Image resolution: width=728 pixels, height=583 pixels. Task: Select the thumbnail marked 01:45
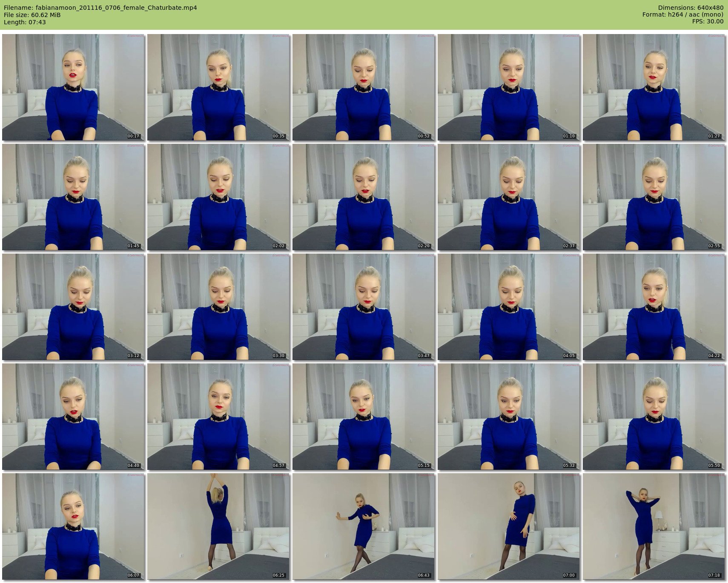coord(73,197)
